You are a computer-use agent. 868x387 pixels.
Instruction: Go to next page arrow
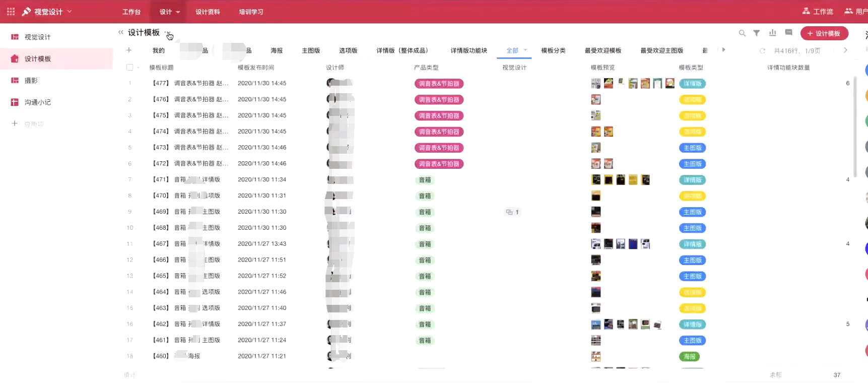click(845, 50)
